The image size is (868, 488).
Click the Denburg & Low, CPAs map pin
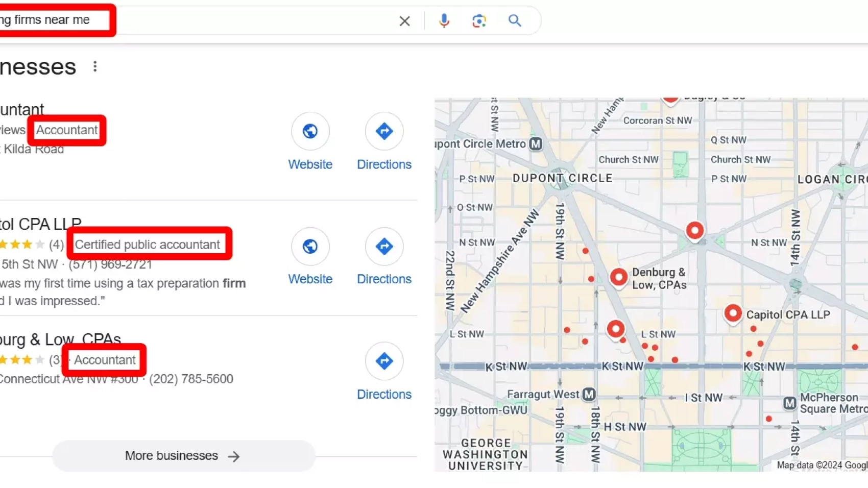pos(618,277)
